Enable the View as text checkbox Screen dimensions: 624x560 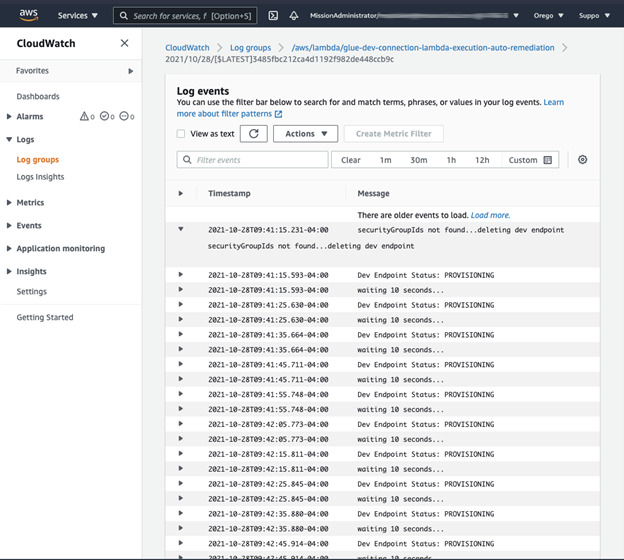pos(181,134)
